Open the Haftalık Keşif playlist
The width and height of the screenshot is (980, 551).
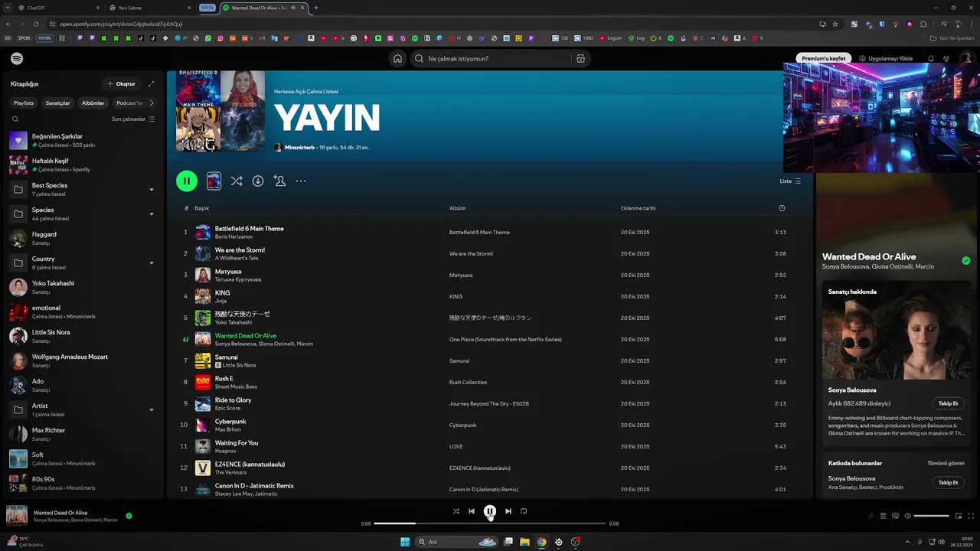pyautogui.click(x=83, y=165)
